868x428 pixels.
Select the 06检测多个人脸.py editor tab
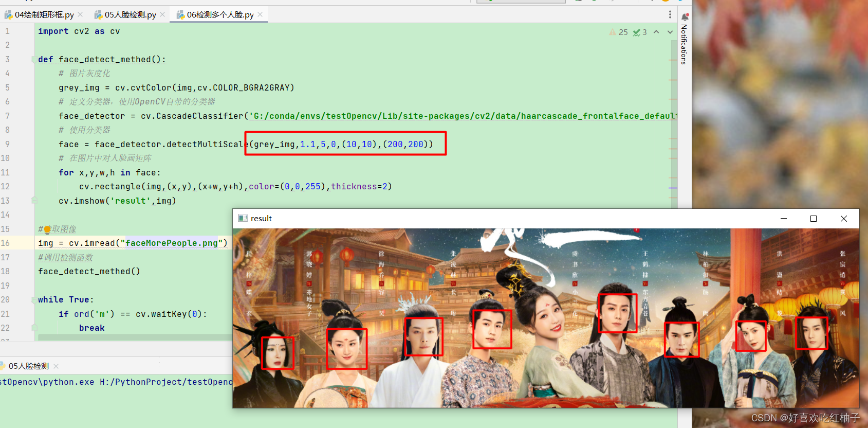tap(220, 15)
